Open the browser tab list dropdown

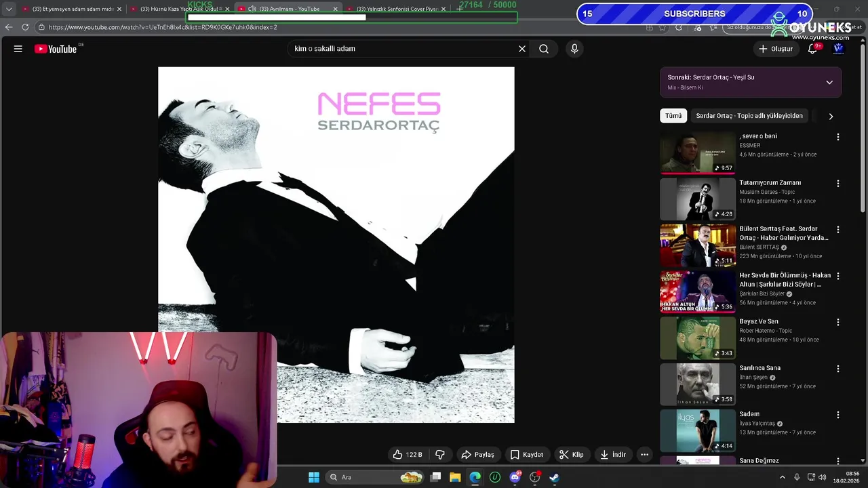tap(9, 9)
